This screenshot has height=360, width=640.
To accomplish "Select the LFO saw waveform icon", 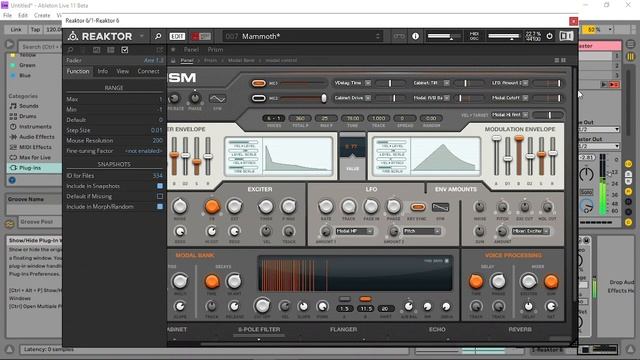I will pyautogui.click(x=440, y=207).
